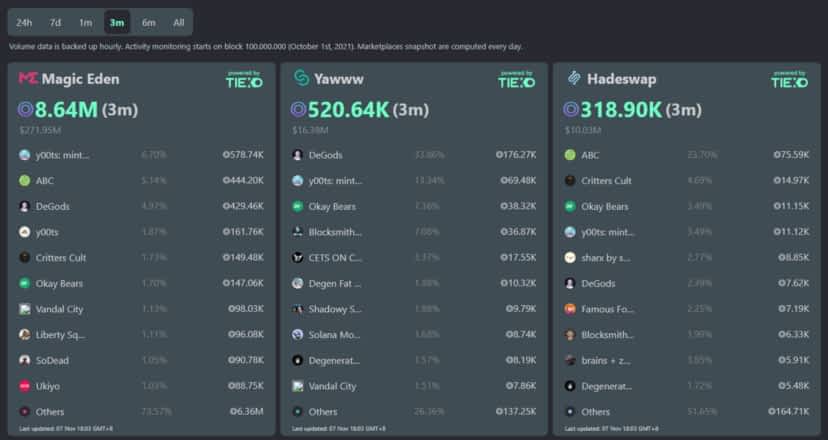The image size is (828, 440).
Task: Click Critters Cult avatar in Magic Eden
Action: (x=25, y=257)
